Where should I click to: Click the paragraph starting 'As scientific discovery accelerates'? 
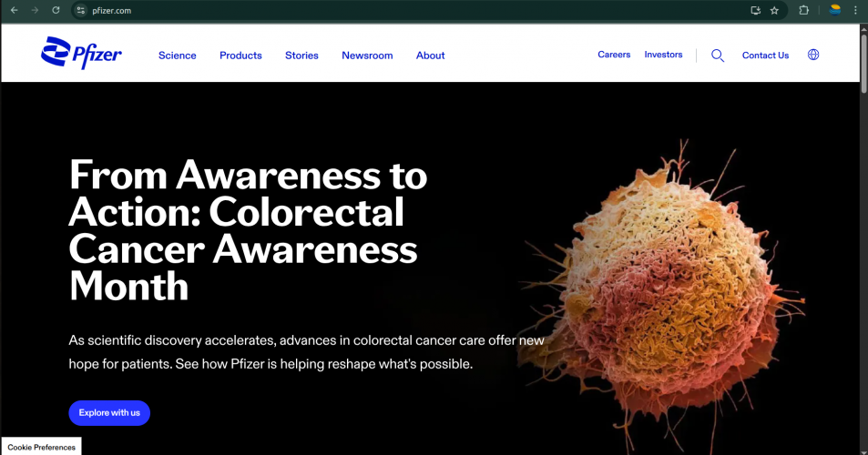coord(306,352)
